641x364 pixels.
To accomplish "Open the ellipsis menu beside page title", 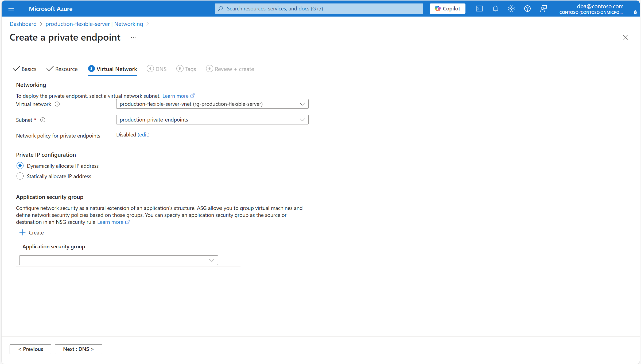I will pos(133,37).
